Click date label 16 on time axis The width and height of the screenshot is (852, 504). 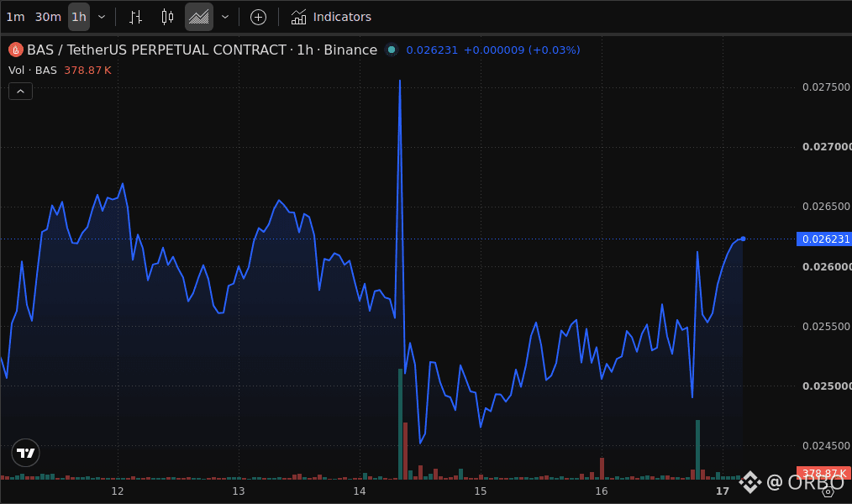pos(602,491)
